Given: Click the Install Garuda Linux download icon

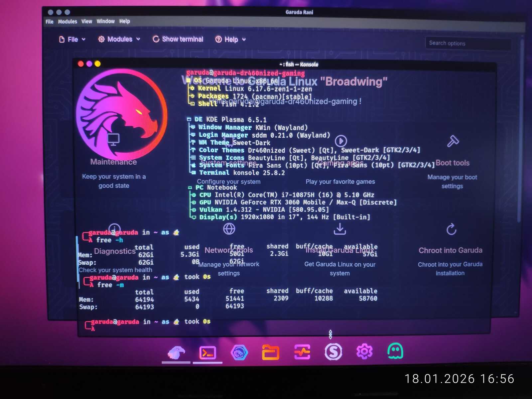Looking at the screenshot, I should tap(340, 229).
